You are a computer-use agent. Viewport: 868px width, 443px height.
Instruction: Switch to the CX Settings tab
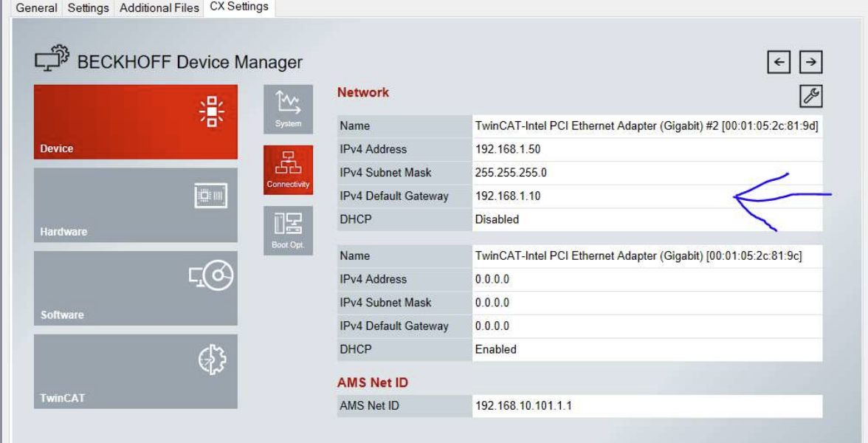[x=239, y=7]
